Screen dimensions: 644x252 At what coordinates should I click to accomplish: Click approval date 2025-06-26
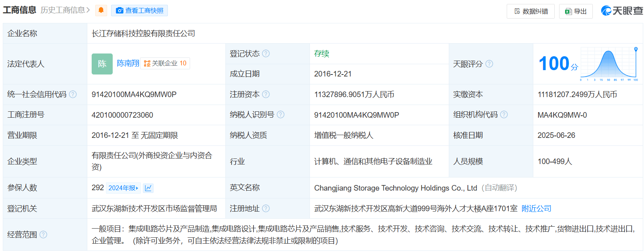[556, 135]
